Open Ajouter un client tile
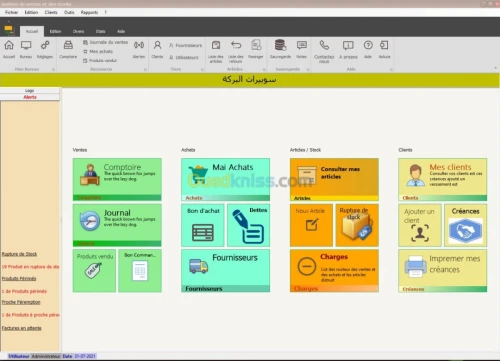The image size is (500, 361). pyautogui.click(x=420, y=225)
